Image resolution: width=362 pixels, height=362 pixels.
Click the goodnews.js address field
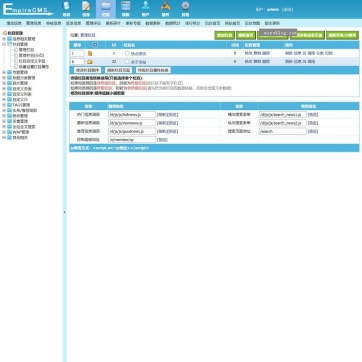[132, 131]
